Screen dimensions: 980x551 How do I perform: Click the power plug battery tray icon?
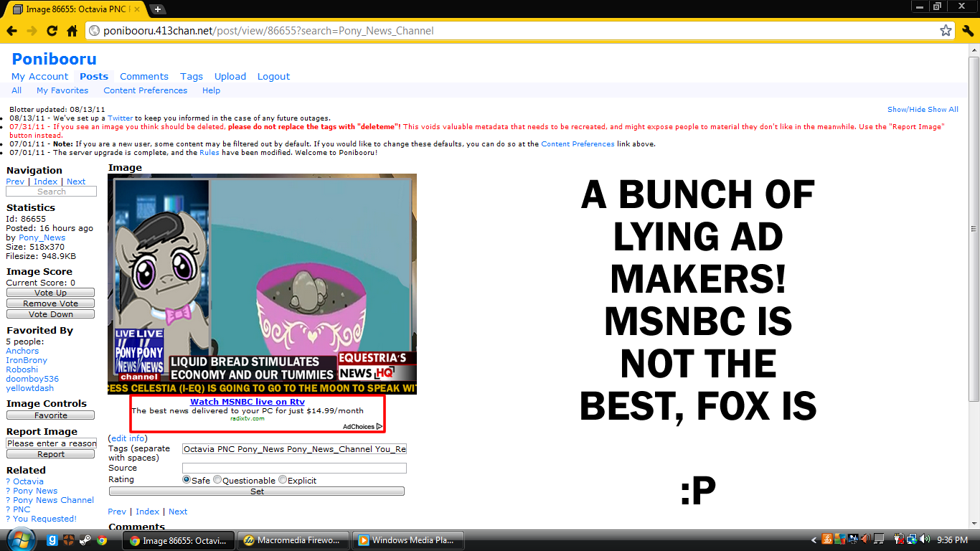pos(899,540)
